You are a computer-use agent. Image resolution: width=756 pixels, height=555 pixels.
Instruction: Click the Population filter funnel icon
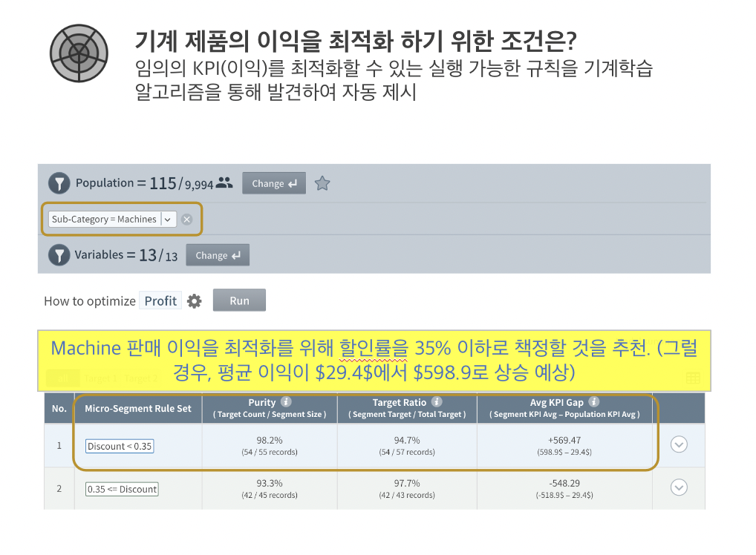[x=59, y=183]
